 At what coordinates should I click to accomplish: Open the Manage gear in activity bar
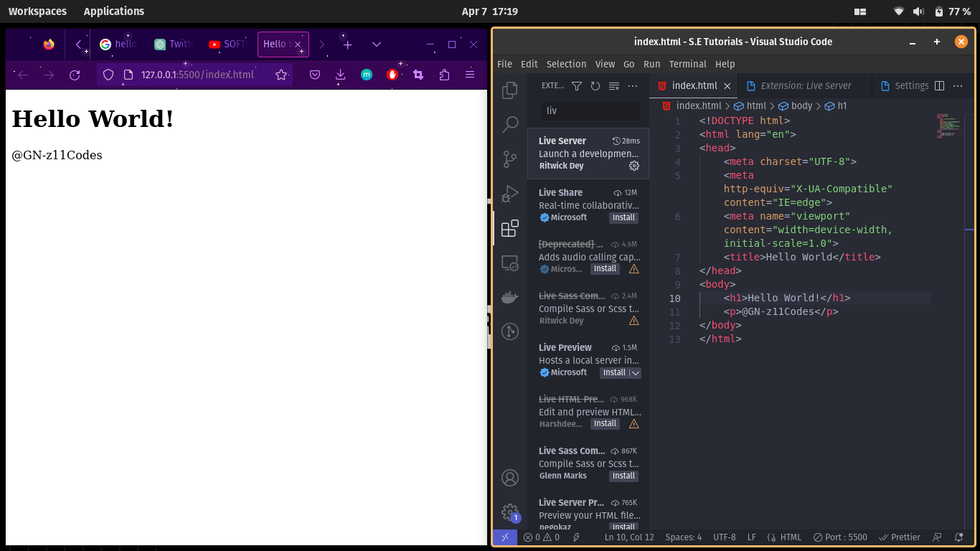510,512
